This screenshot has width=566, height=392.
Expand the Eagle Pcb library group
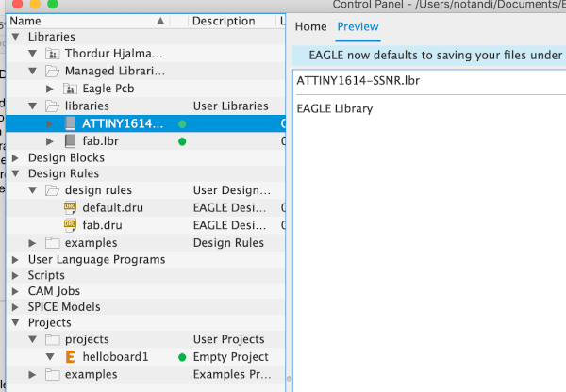pos(50,89)
